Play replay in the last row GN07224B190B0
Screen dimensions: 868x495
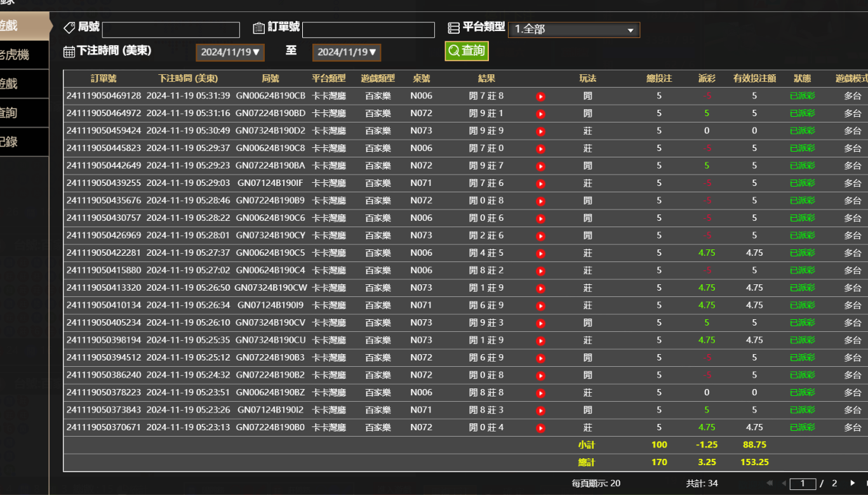click(x=540, y=428)
